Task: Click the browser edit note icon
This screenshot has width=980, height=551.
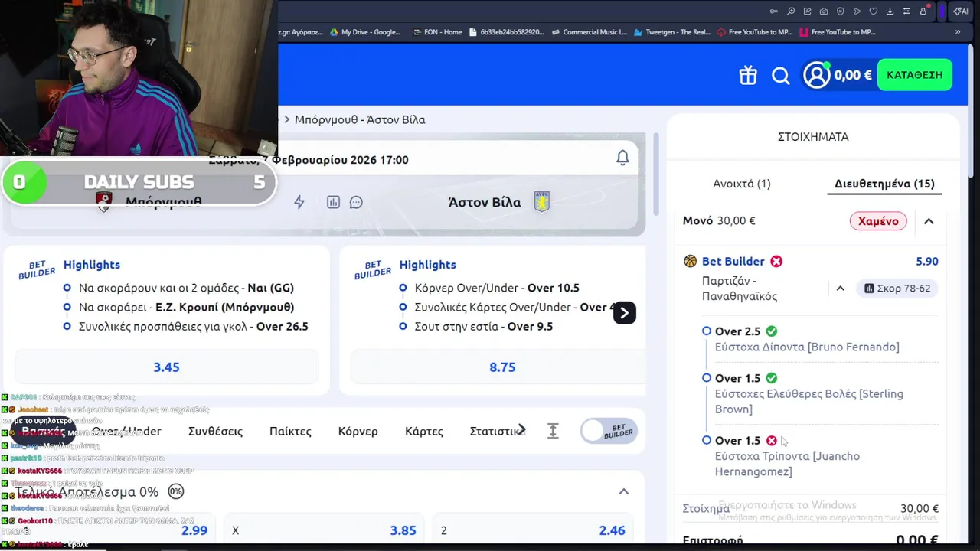Action: (807, 11)
